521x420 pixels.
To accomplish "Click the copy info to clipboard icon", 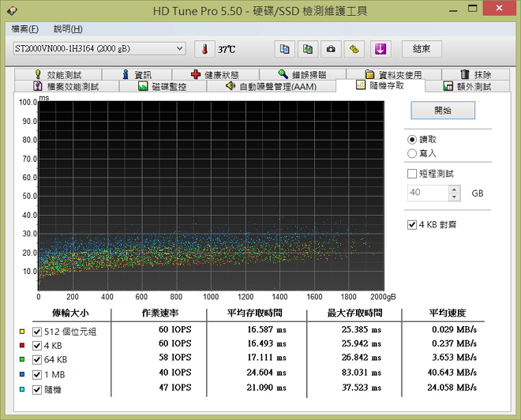I will click(284, 49).
